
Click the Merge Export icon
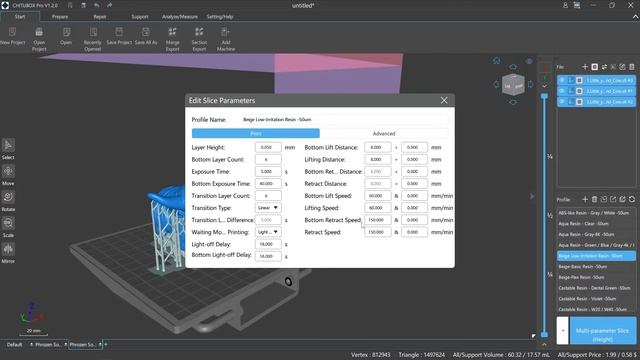point(173,32)
